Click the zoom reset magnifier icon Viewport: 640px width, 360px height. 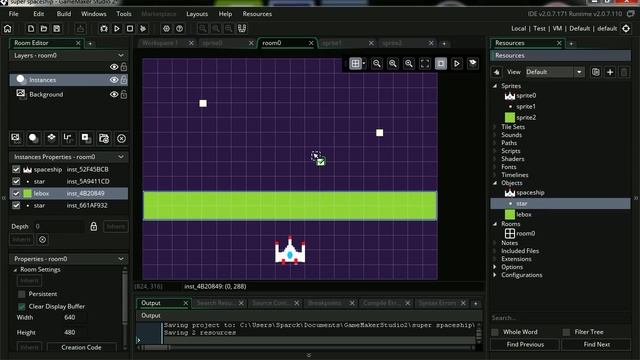click(393, 63)
